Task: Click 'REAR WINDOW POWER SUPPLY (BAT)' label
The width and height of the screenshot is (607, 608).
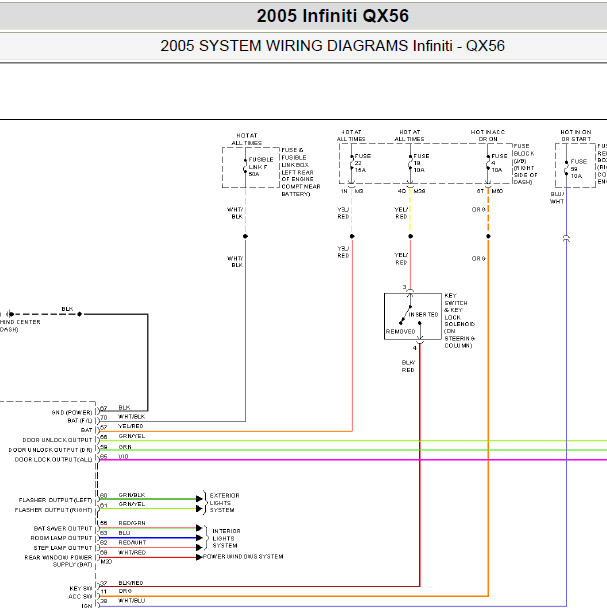Action: click(58, 561)
